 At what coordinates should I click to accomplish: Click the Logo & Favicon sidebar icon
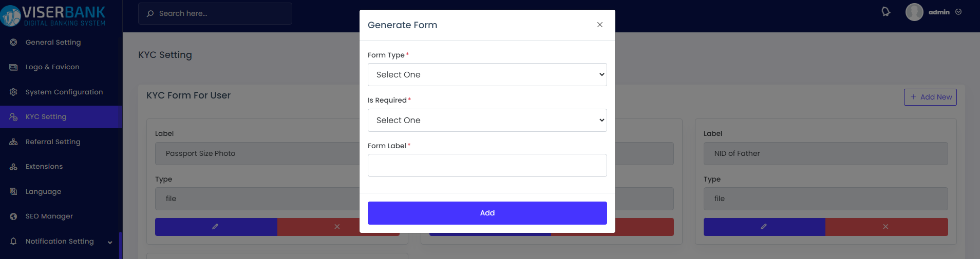tap(13, 67)
